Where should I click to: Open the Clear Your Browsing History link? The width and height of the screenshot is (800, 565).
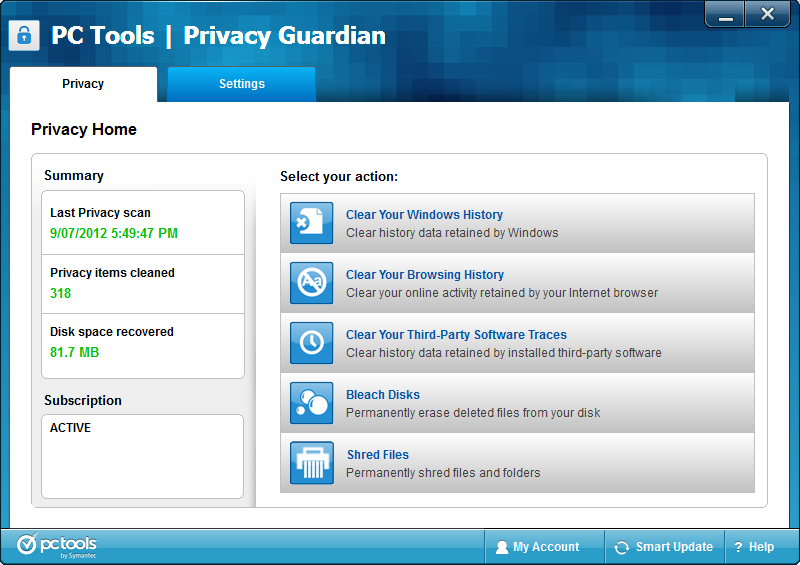click(x=424, y=275)
